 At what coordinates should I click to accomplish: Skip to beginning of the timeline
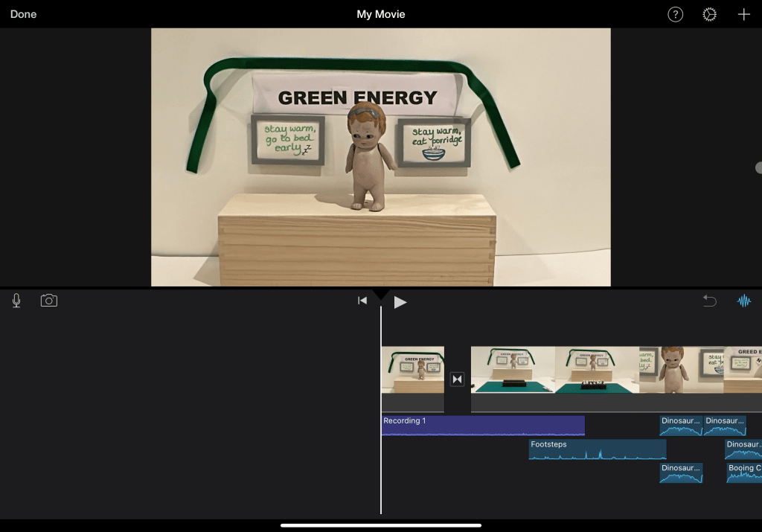362,301
